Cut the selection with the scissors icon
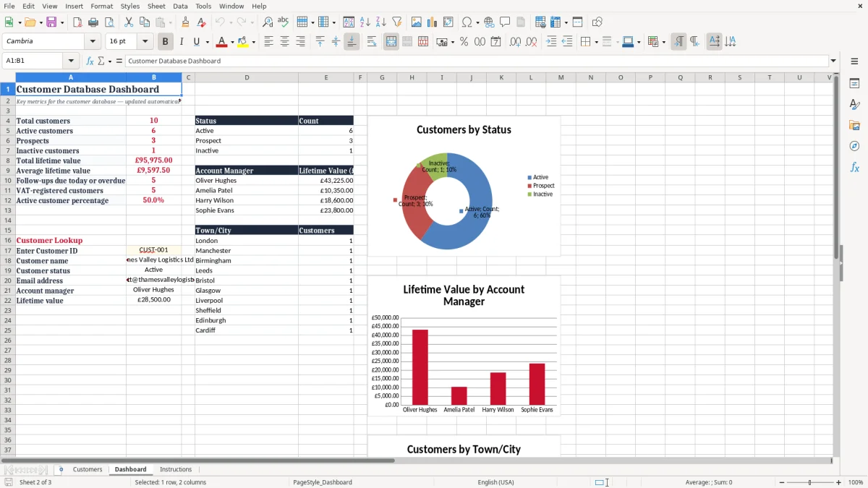The width and height of the screenshot is (868, 488). [x=128, y=22]
